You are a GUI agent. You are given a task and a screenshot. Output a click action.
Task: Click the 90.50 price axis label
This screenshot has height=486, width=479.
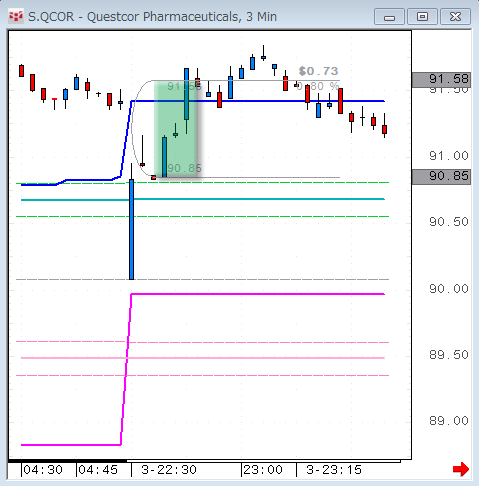(x=449, y=222)
